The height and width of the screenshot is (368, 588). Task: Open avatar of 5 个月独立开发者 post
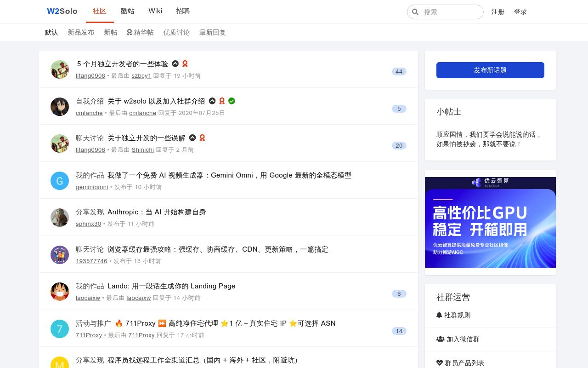[60, 69]
